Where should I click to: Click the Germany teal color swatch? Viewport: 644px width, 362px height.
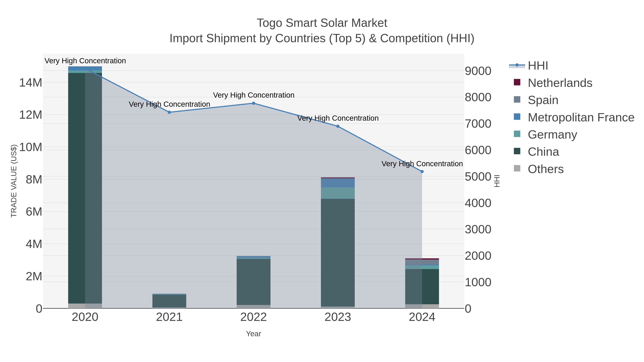pyautogui.click(x=517, y=134)
